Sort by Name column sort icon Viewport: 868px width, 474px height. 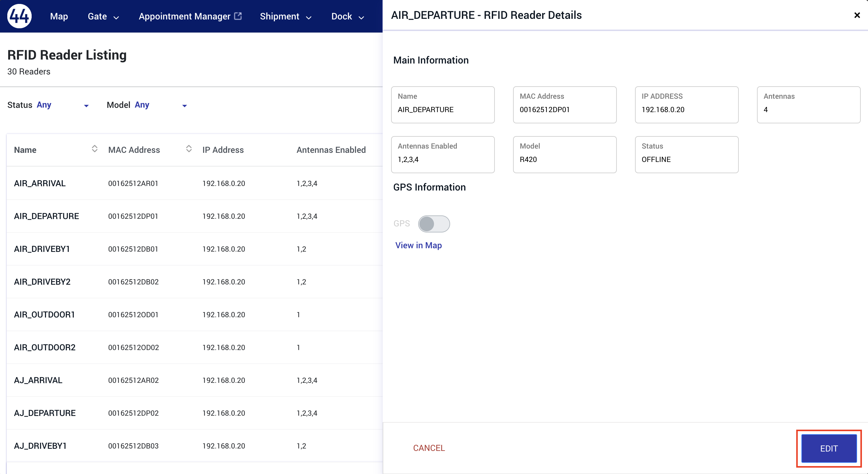tap(95, 149)
